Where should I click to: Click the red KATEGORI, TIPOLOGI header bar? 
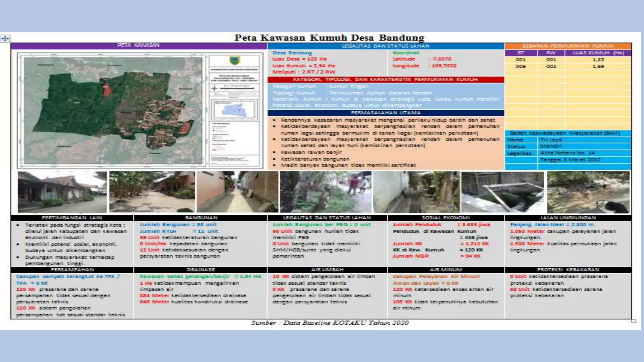[386, 80]
